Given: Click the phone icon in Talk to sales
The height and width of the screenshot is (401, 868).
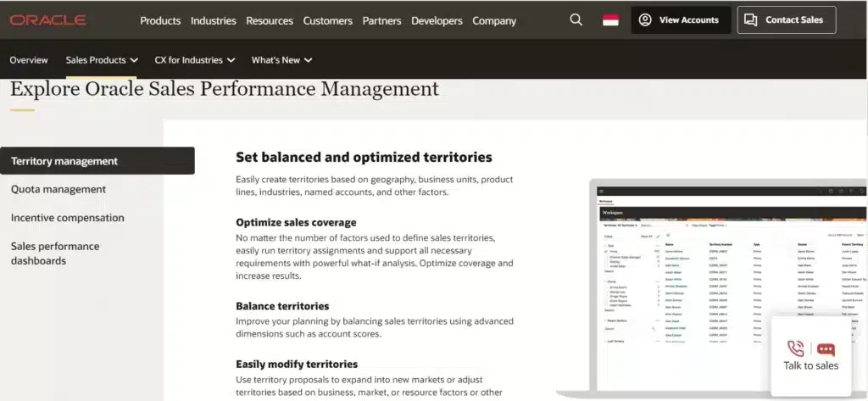Looking at the screenshot, I should [795, 349].
